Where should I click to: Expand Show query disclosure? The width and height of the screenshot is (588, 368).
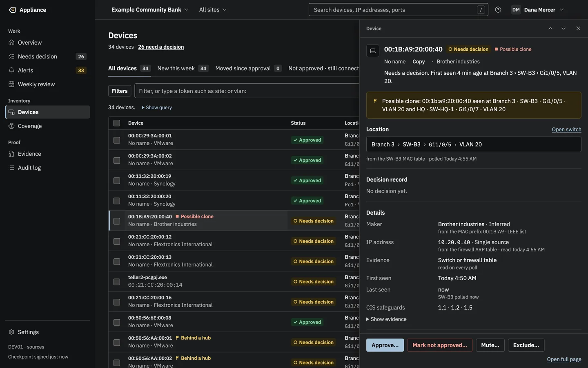[157, 108]
